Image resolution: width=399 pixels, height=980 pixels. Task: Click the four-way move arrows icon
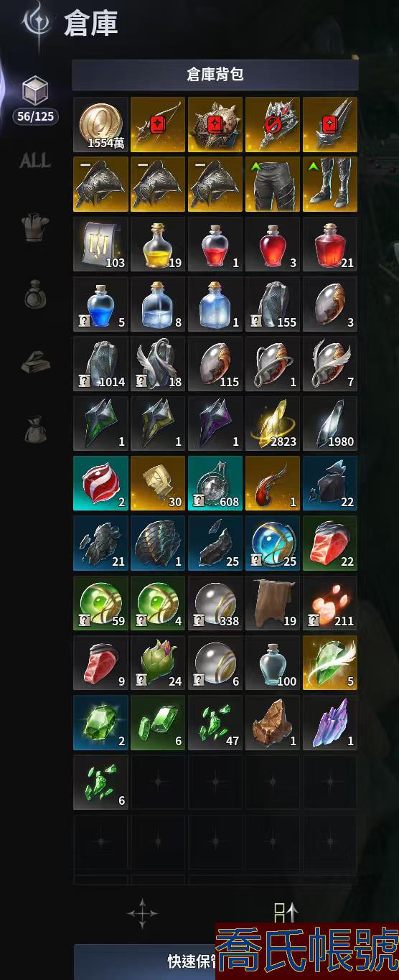tap(142, 913)
